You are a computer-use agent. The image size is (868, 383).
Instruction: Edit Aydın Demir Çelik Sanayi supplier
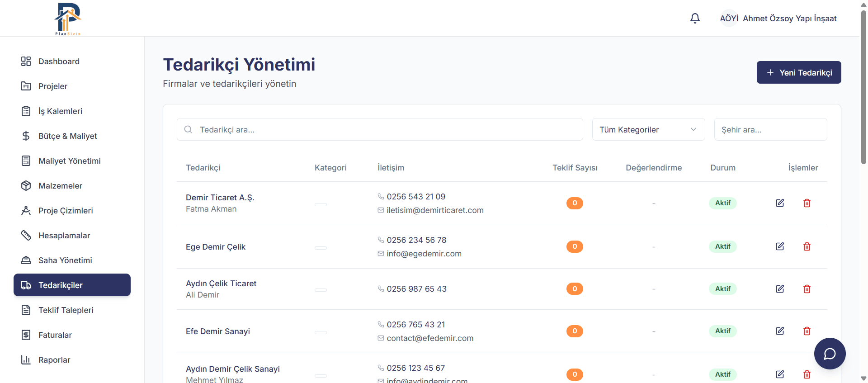coord(780,374)
